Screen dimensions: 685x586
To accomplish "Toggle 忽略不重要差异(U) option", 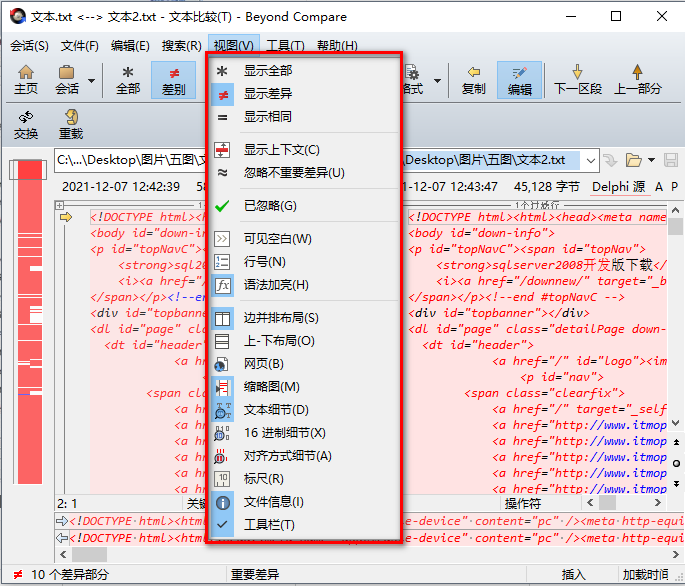I will 304,173.
